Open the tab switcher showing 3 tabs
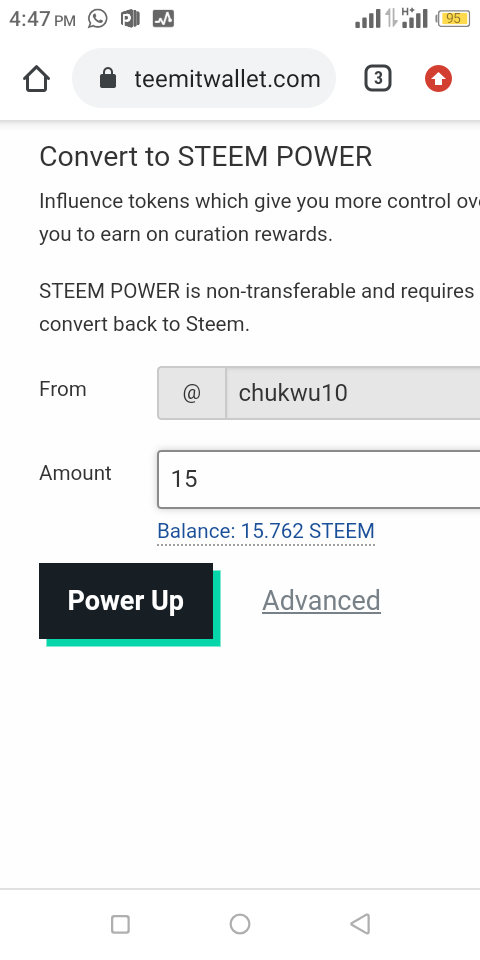 pyautogui.click(x=378, y=78)
